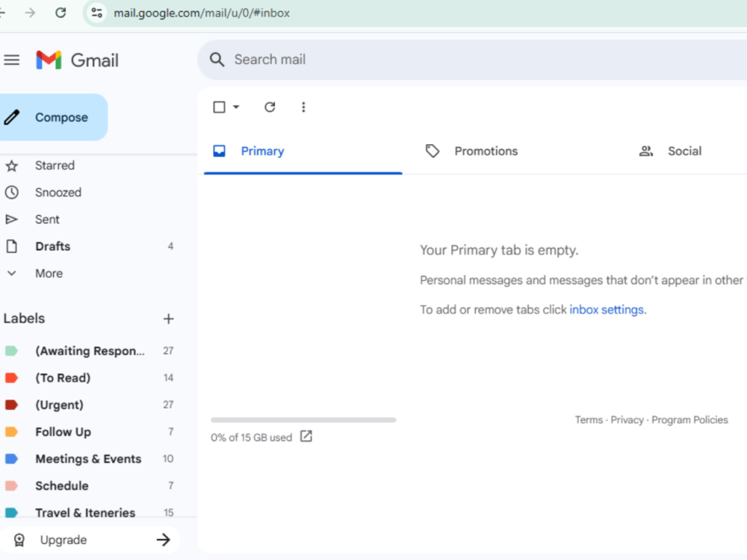Create a new label with plus icon
This screenshot has width=747, height=560.
tap(168, 319)
